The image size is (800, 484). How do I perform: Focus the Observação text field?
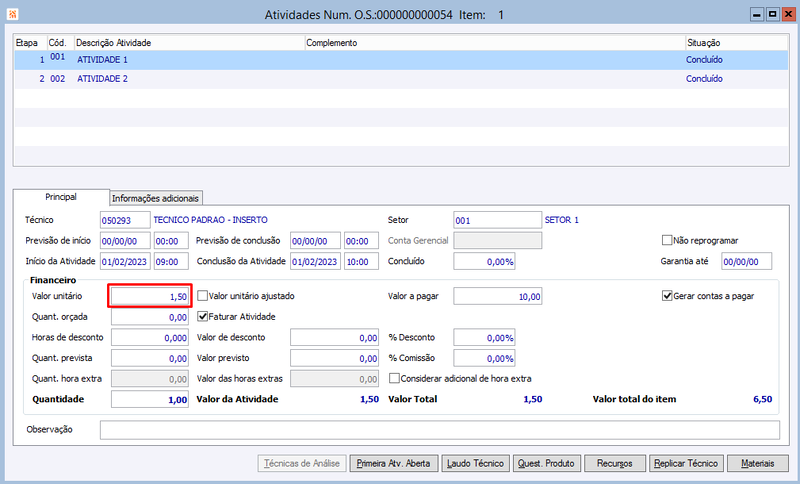click(x=440, y=430)
